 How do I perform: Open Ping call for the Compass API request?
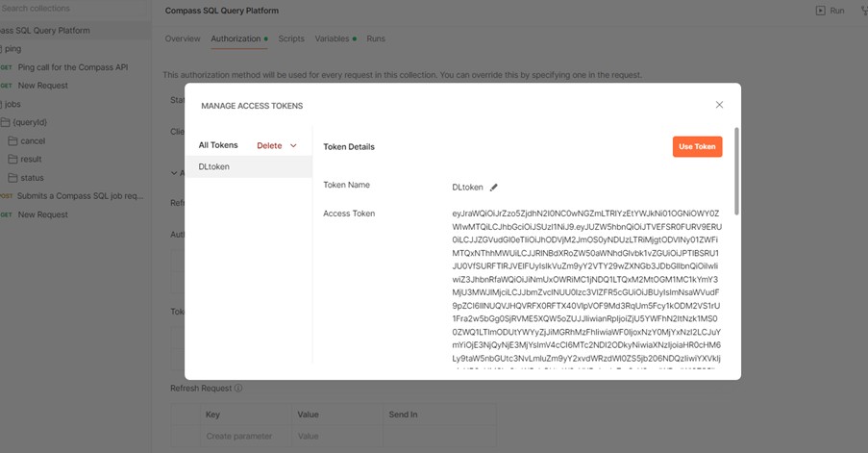[72, 67]
